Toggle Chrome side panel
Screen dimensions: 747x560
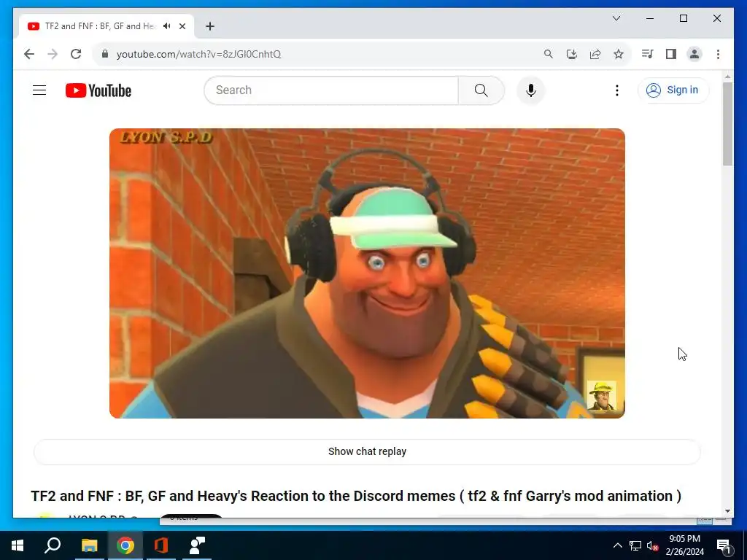pos(671,54)
